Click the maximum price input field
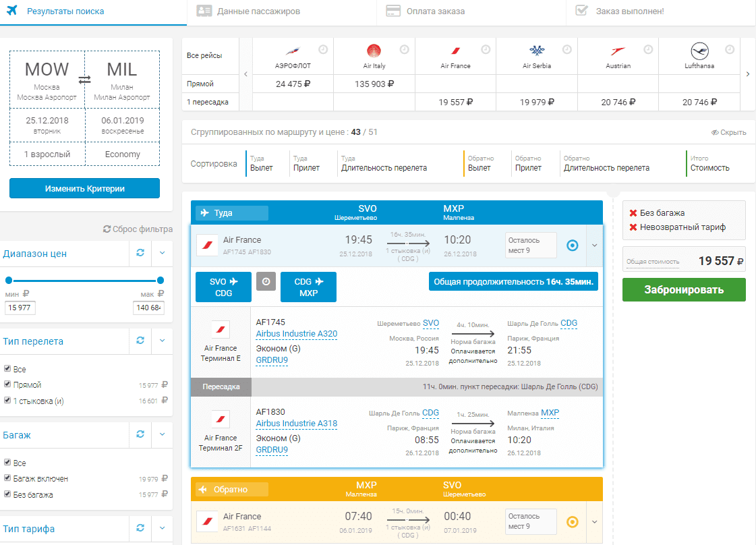Image resolution: width=756 pixels, height=545 pixels. pyautogui.click(x=148, y=308)
